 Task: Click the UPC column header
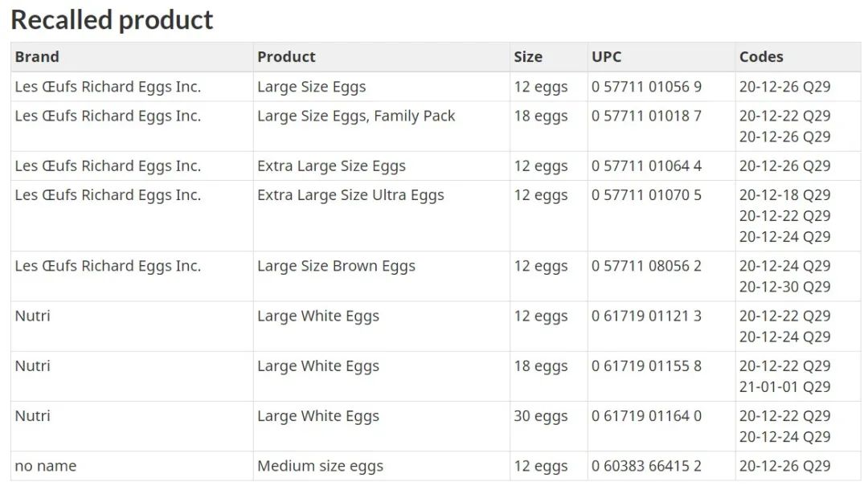point(607,57)
